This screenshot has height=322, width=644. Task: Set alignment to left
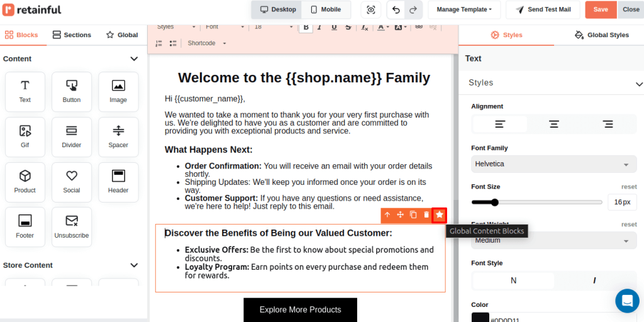coord(500,124)
